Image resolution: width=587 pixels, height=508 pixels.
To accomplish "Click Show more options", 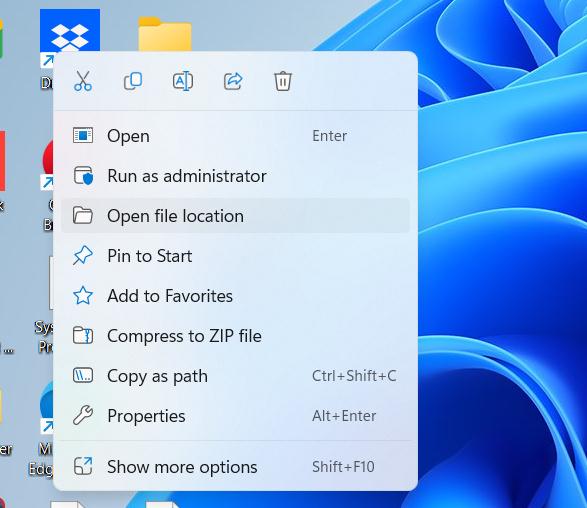I will click(x=235, y=467).
